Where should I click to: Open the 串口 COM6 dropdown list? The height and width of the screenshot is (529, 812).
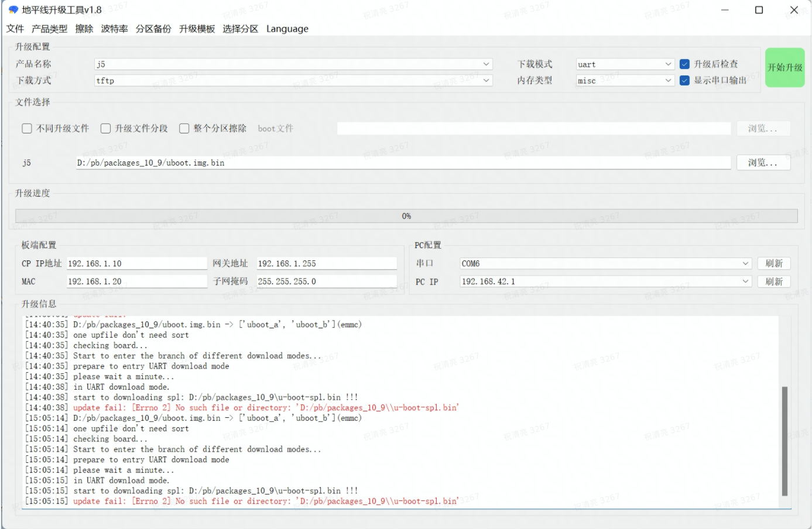tap(745, 263)
